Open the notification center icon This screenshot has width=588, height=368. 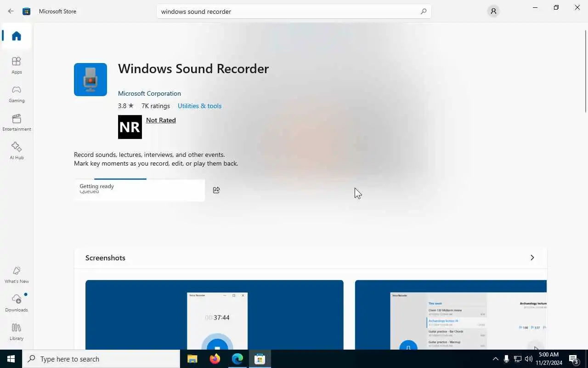click(x=574, y=359)
